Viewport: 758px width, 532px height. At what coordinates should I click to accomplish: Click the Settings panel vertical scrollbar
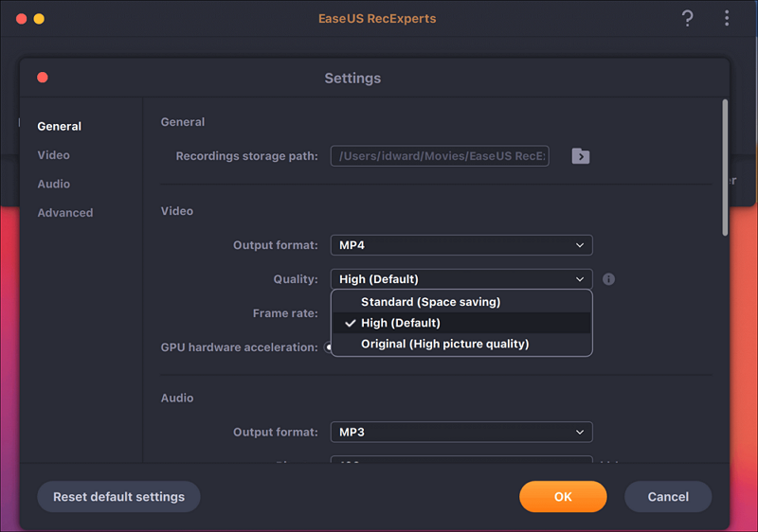(x=725, y=167)
